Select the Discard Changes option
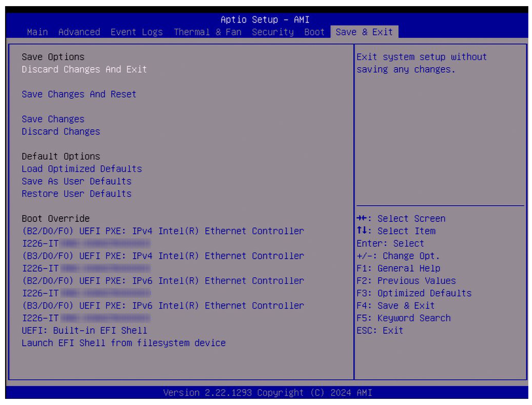 point(61,132)
